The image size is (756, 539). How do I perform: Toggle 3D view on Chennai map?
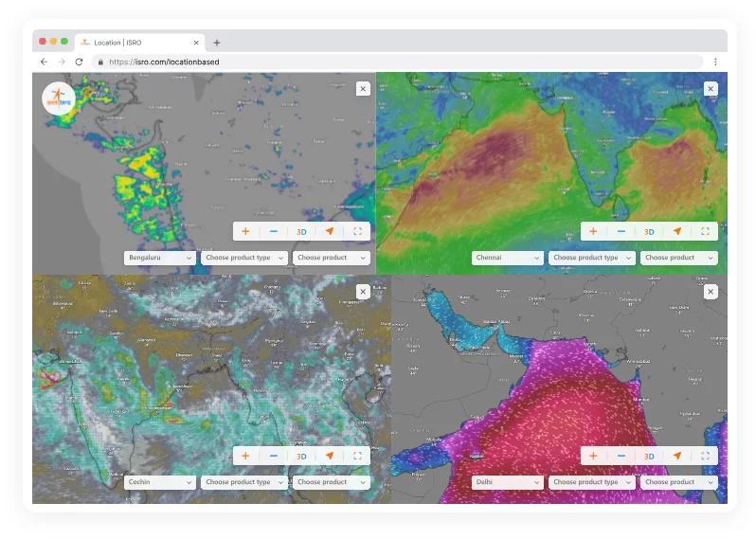click(x=649, y=231)
